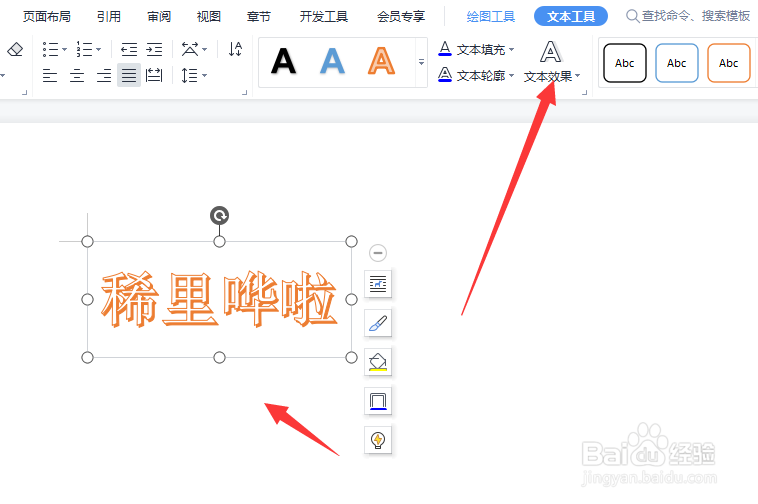Open numbered list style dropdown arrow
This screenshot has width=758, height=504.
(x=99, y=49)
